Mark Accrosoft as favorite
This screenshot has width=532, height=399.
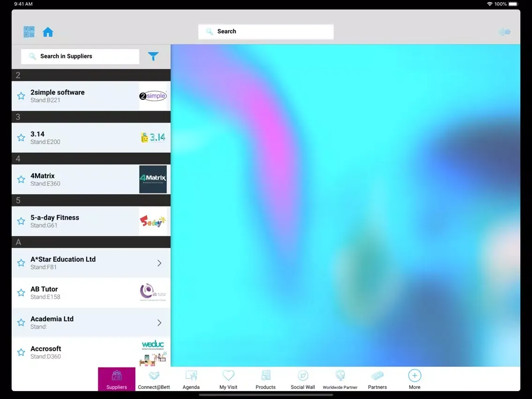(x=21, y=353)
